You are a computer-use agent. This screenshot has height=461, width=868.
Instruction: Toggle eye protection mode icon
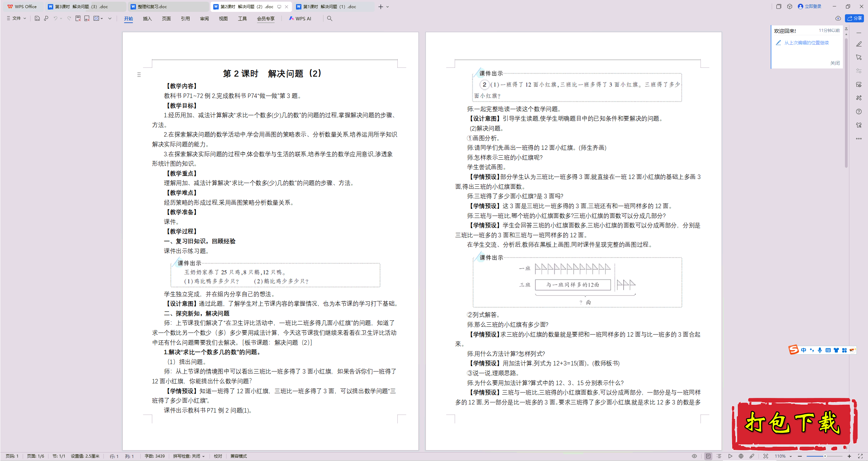coord(694,456)
